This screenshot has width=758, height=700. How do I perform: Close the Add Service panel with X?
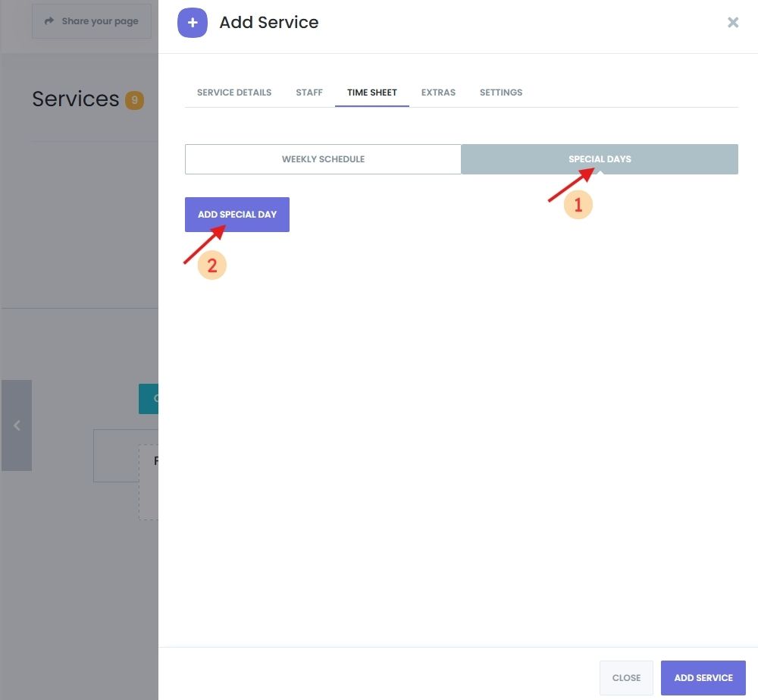pyautogui.click(x=732, y=23)
